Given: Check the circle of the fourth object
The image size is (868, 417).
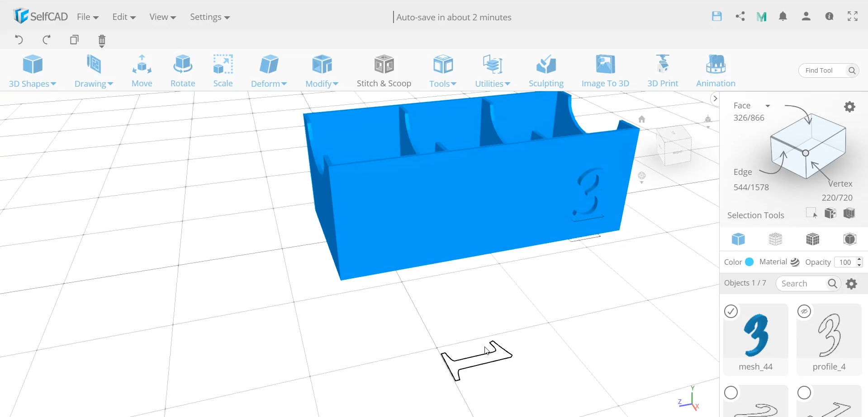Looking at the screenshot, I should tap(804, 393).
